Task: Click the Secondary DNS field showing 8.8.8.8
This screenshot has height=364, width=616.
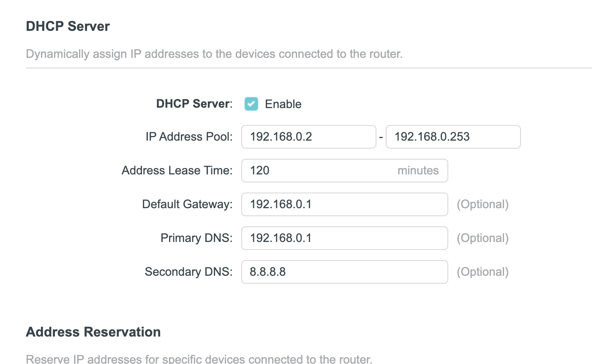Action: [x=344, y=272]
